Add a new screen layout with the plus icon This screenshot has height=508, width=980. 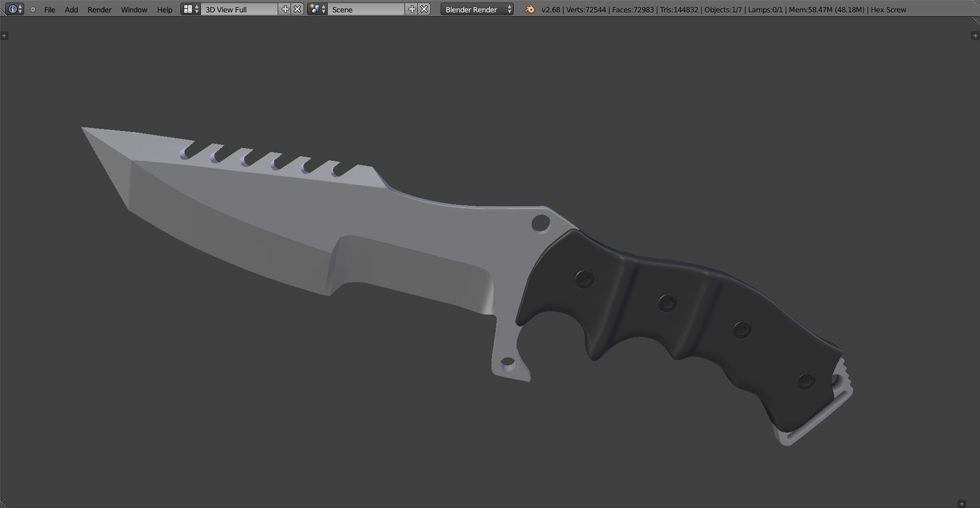285,9
